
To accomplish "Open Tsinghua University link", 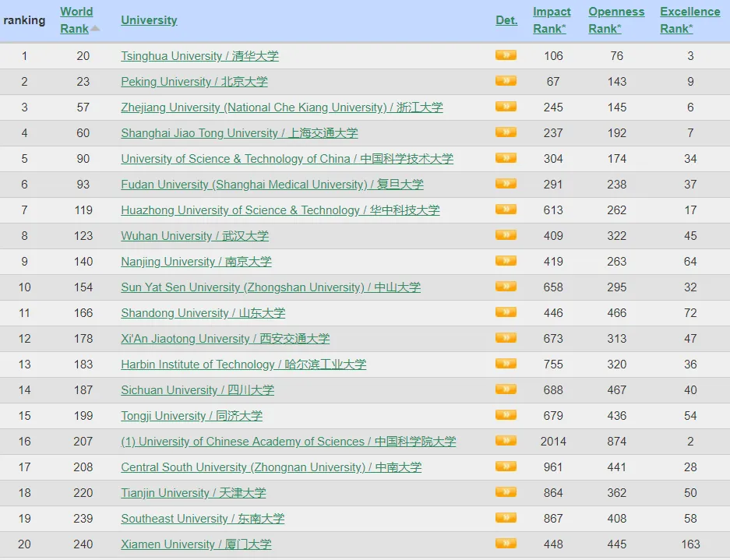I will (x=199, y=56).
